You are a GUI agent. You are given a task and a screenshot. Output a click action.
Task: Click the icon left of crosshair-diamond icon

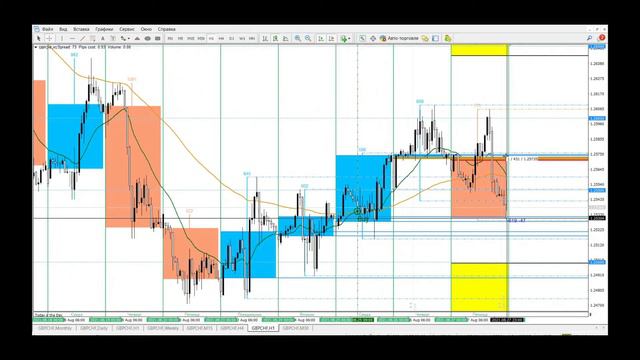click(362, 38)
